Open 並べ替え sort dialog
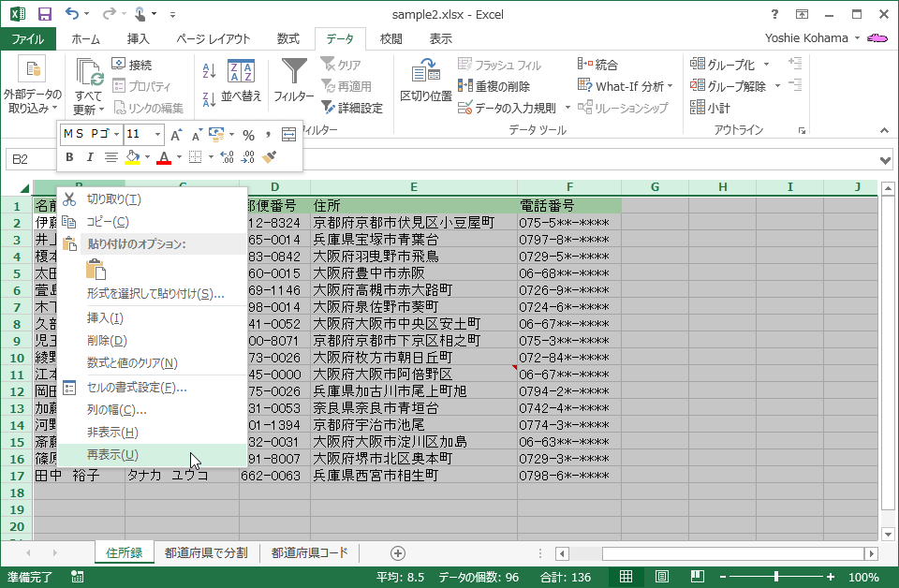The width and height of the screenshot is (899, 588). point(241,81)
